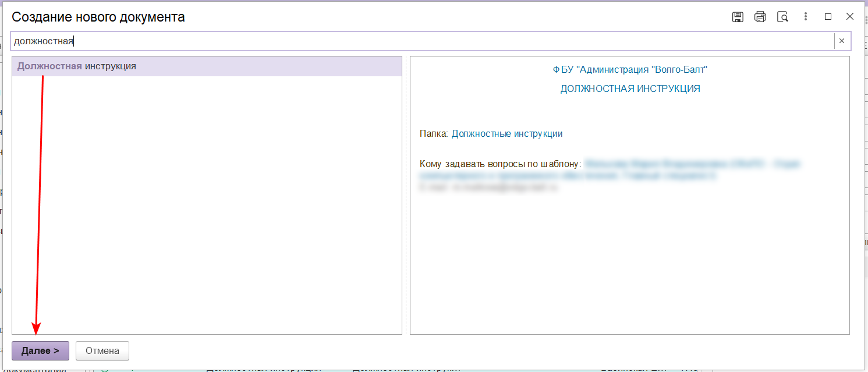Click the dotted splitter between panels
The height and width of the screenshot is (372, 868).
click(x=406, y=195)
